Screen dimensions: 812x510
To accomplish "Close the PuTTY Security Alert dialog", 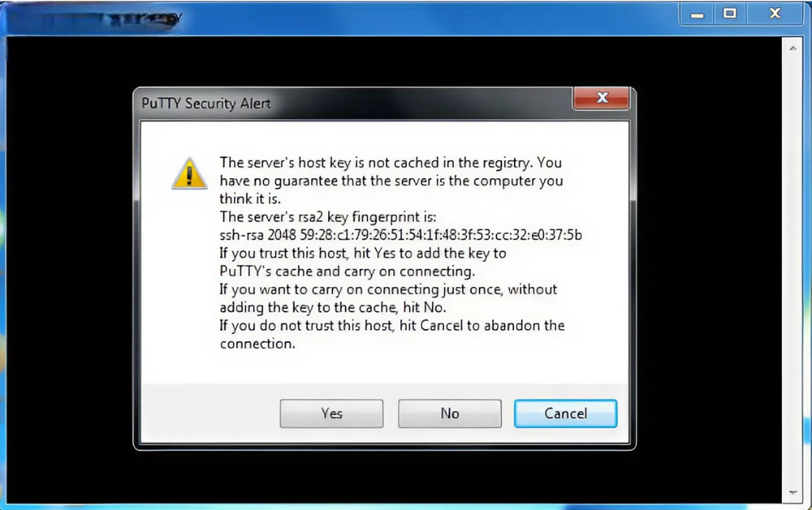I will point(601,98).
